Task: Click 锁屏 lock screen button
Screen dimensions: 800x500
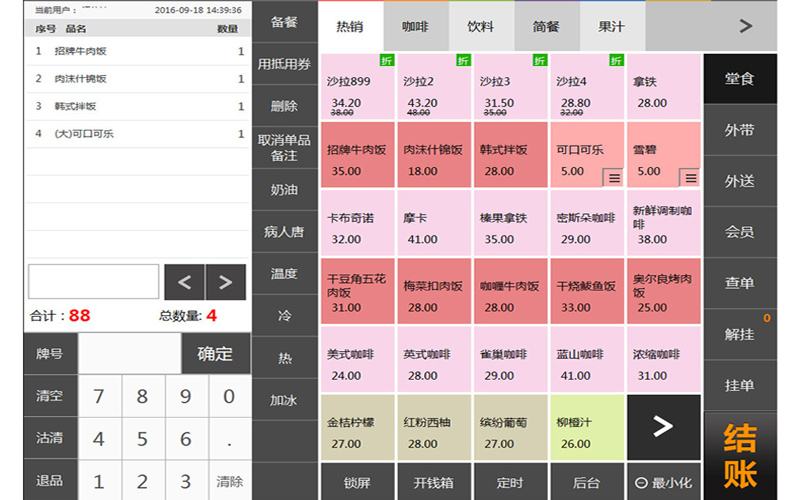Action: click(357, 482)
